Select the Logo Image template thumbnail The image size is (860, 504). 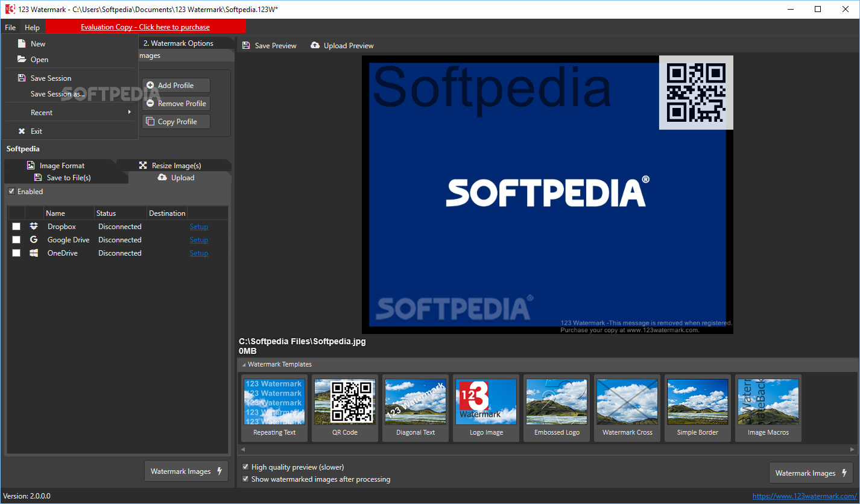tap(486, 408)
